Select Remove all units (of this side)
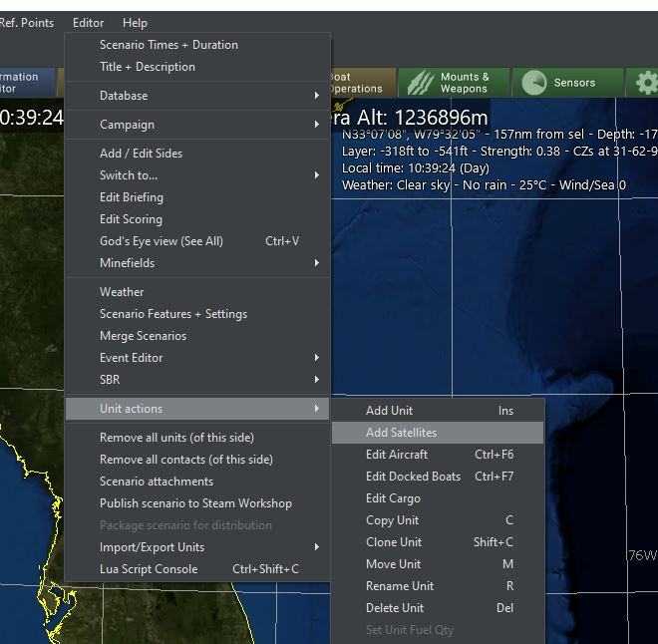The image size is (658, 644). point(197,438)
